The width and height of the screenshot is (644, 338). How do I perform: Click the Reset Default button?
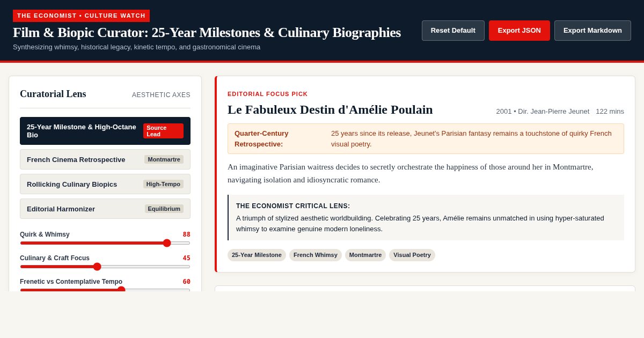click(x=453, y=31)
